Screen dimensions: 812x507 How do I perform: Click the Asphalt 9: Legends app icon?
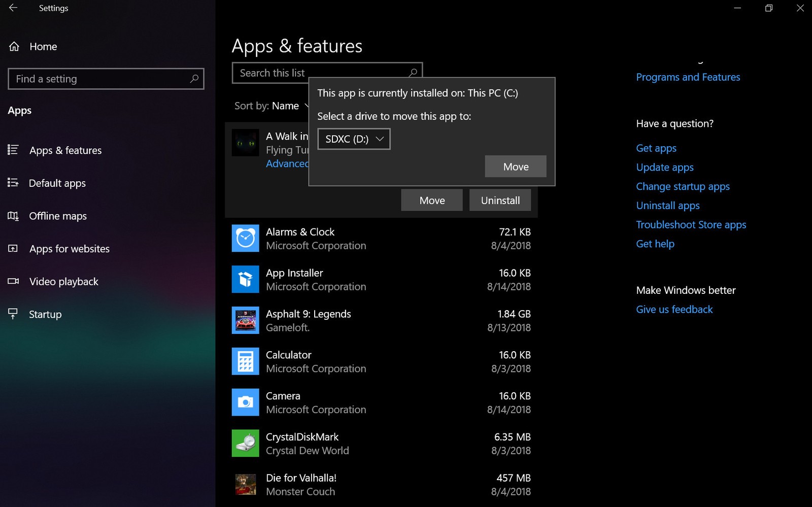[246, 320]
